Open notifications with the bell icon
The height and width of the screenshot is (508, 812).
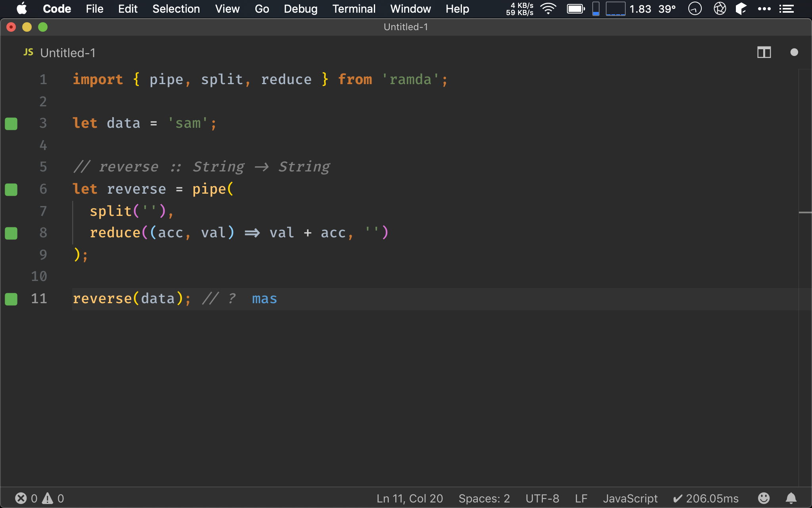pyautogui.click(x=791, y=498)
